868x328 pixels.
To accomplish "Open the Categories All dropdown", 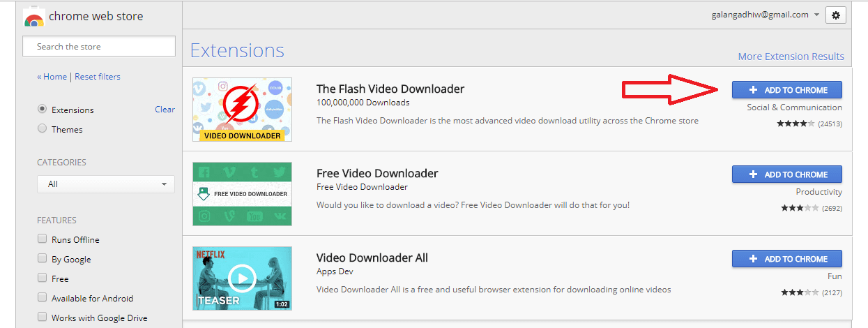I will (106, 184).
